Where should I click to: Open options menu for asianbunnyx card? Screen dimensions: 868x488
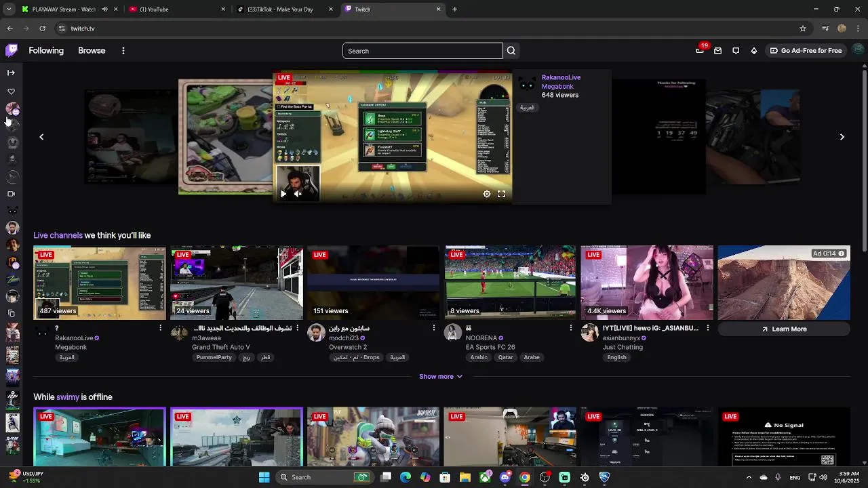(708, 328)
